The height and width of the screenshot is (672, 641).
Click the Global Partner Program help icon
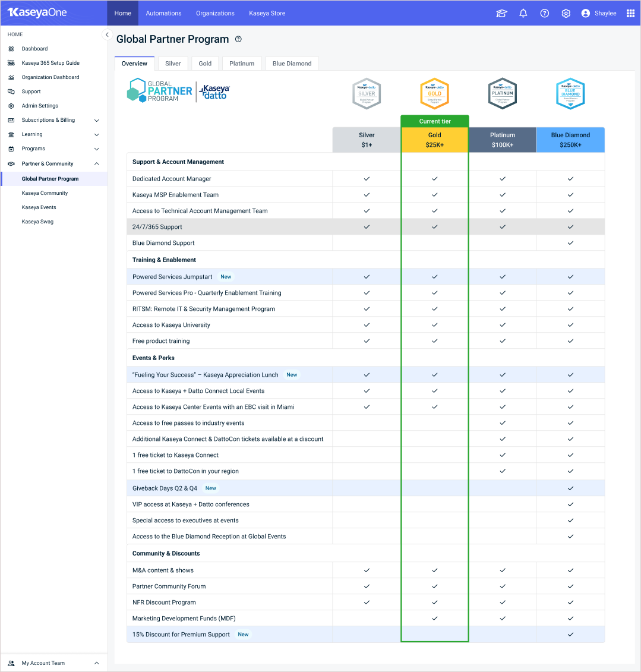[x=238, y=39]
